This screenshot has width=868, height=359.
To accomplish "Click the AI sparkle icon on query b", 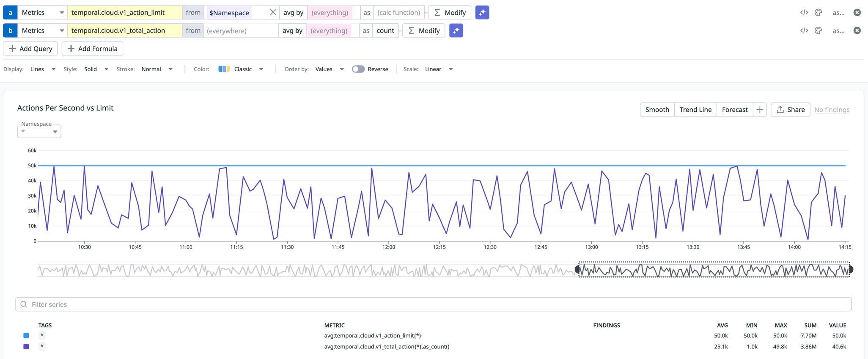I will (x=456, y=30).
